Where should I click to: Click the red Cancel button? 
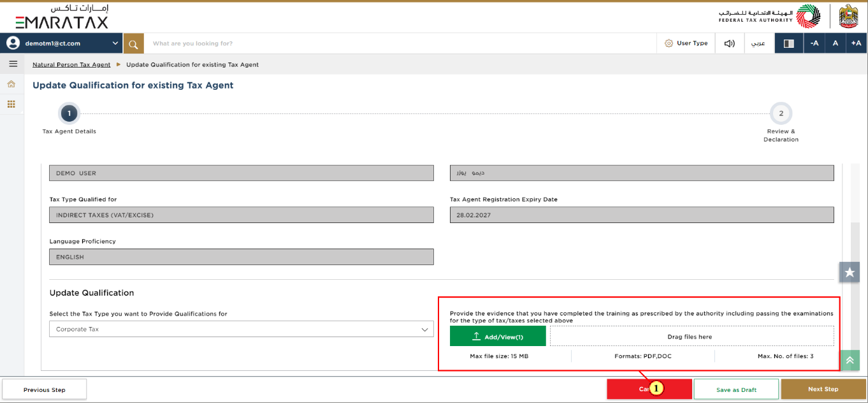(x=649, y=389)
